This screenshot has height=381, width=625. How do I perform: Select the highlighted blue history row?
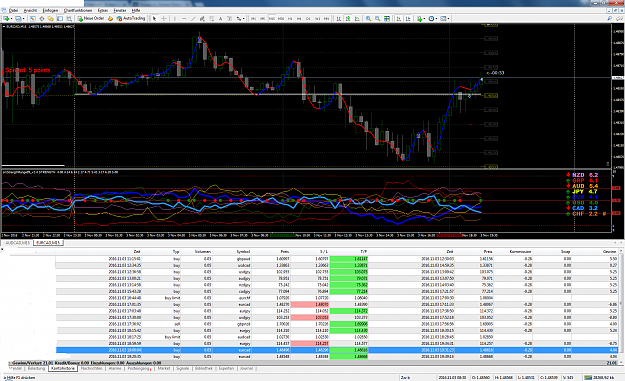tap(338, 350)
